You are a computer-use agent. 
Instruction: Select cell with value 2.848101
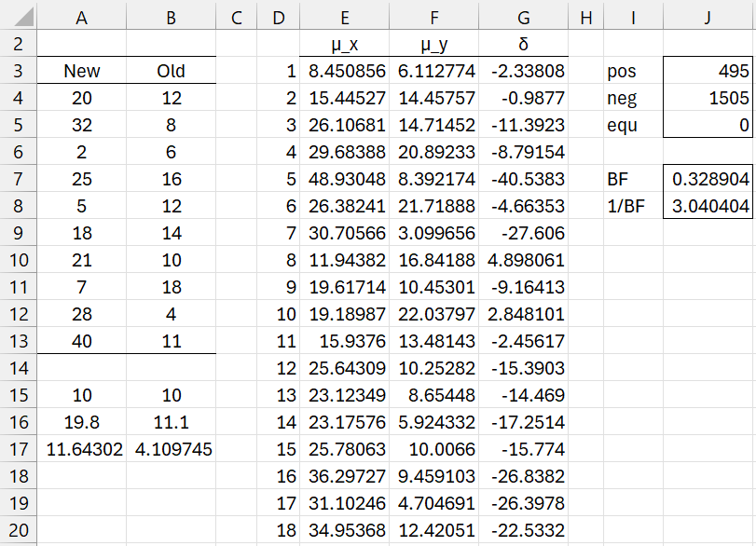tap(524, 314)
